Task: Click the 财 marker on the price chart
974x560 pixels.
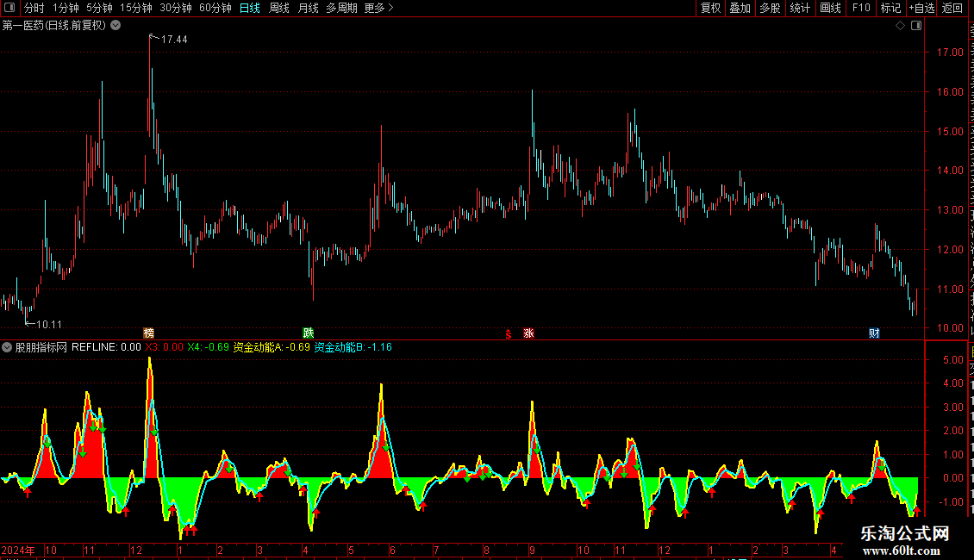Action: point(874,333)
